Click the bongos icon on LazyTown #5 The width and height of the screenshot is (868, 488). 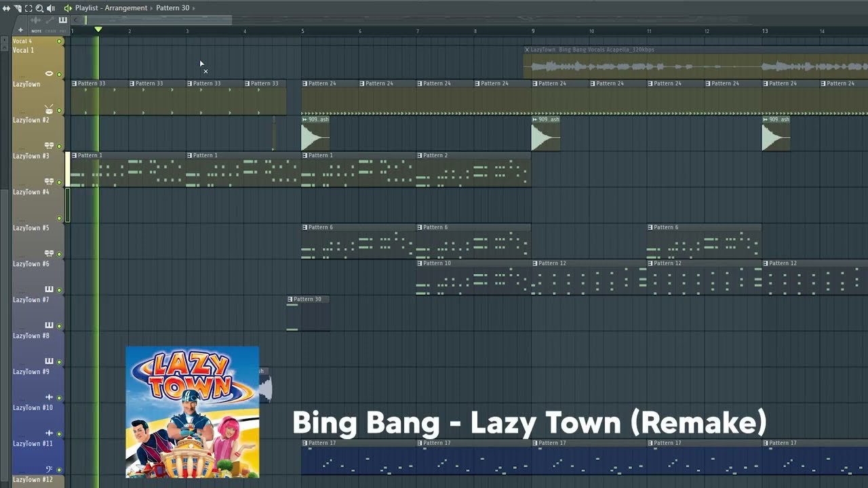point(49,253)
